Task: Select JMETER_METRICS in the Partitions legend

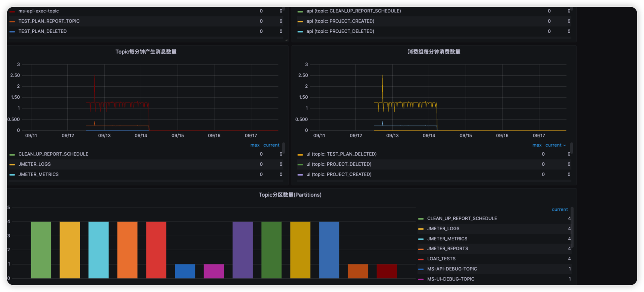Action: 447,239
